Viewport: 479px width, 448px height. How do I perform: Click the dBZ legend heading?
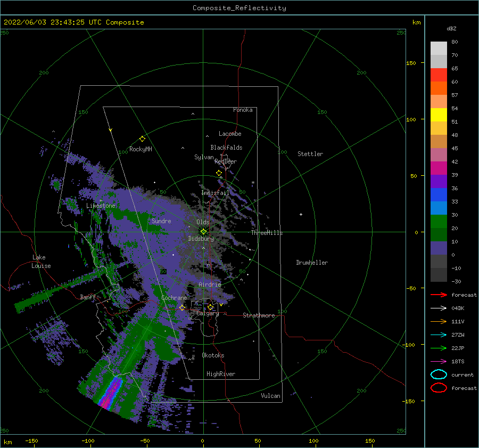(451, 28)
